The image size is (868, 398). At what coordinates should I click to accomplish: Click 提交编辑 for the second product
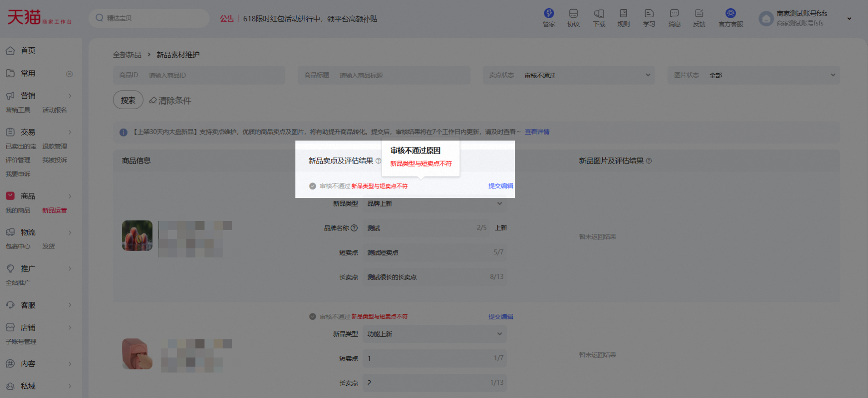501,316
